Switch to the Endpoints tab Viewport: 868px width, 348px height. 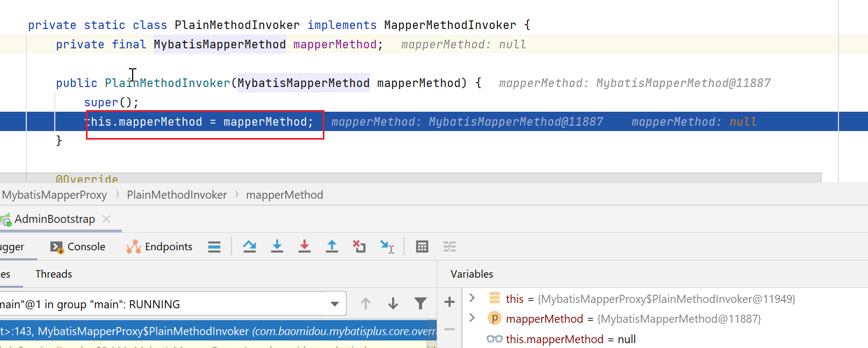coord(160,247)
